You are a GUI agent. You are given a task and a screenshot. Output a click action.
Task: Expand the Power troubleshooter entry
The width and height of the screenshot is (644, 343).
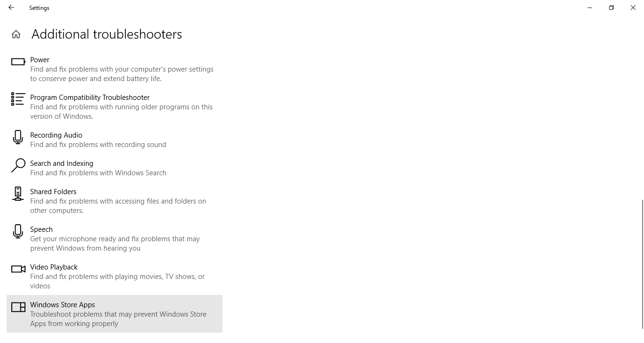(x=40, y=60)
